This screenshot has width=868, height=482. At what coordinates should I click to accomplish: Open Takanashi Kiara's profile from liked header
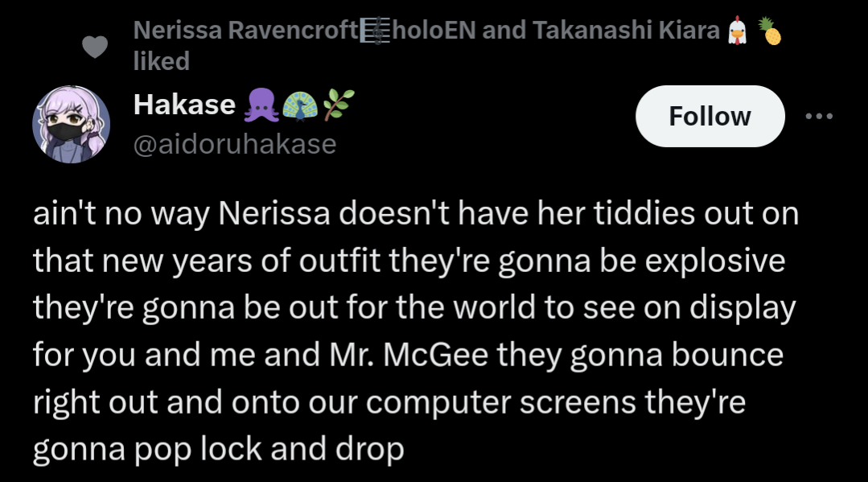626,30
